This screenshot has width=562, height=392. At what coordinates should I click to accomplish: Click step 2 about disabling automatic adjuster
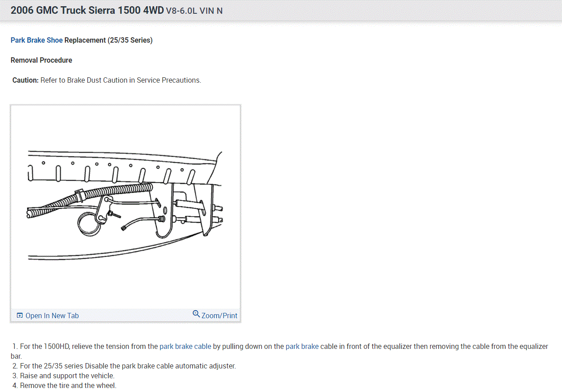[124, 366]
